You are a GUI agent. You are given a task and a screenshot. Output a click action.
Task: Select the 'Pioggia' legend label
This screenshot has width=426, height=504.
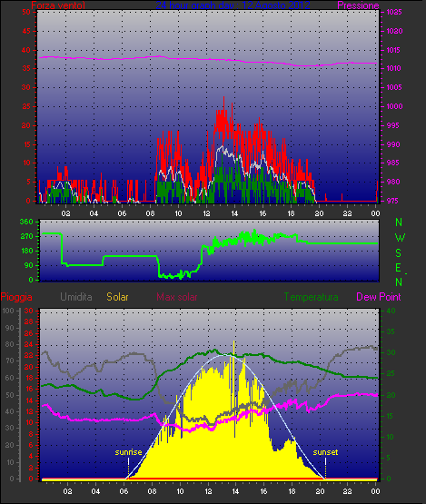point(16,297)
